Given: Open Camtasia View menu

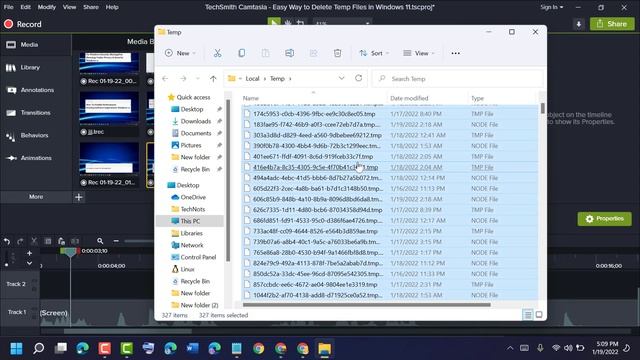Looking at the screenshot, I should tap(69, 7).
